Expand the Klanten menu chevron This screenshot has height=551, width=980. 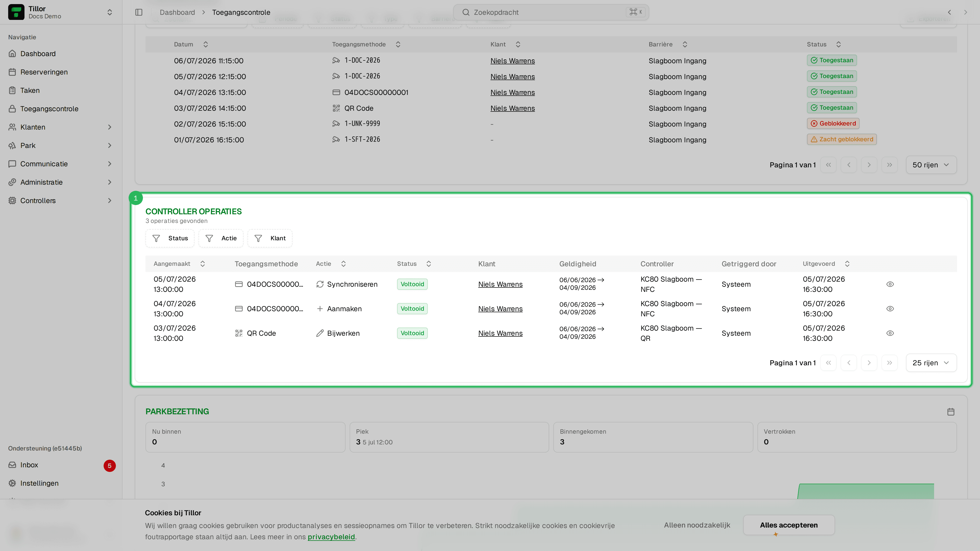click(109, 127)
